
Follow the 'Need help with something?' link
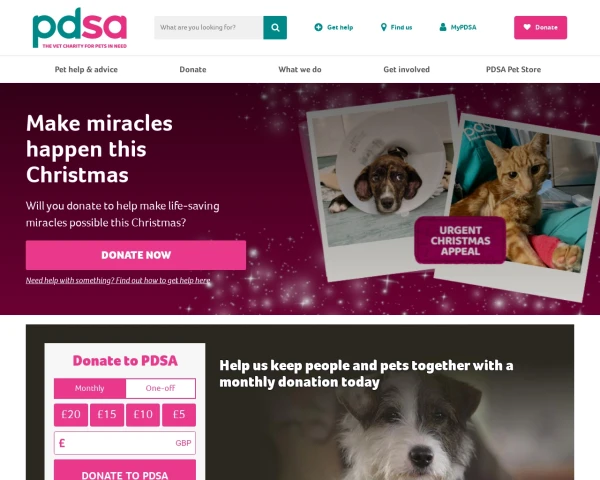tap(118, 280)
